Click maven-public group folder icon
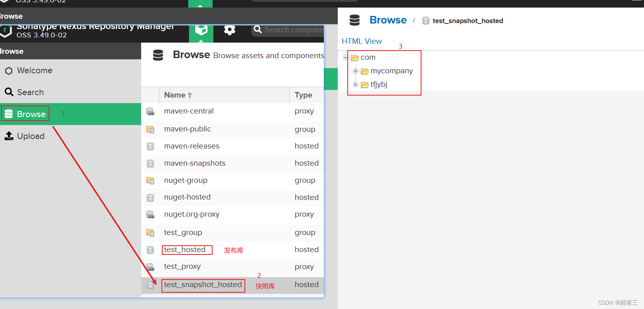The width and height of the screenshot is (644, 309). 150,129
